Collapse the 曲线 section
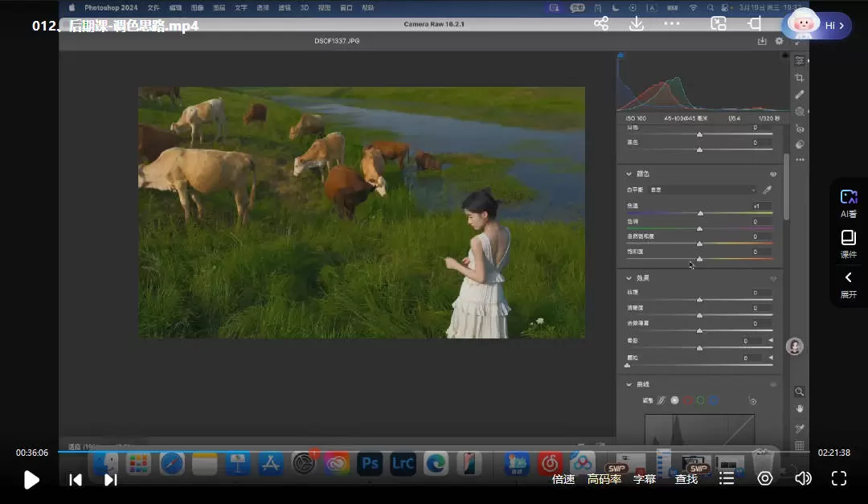868x504 pixels. (628, 384)
